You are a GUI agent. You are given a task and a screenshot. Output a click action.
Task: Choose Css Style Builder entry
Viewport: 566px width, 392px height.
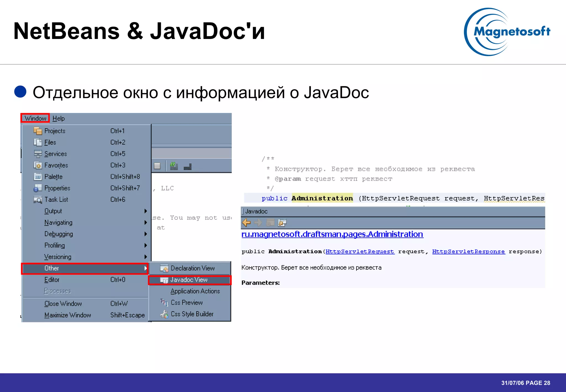(190, 314)
